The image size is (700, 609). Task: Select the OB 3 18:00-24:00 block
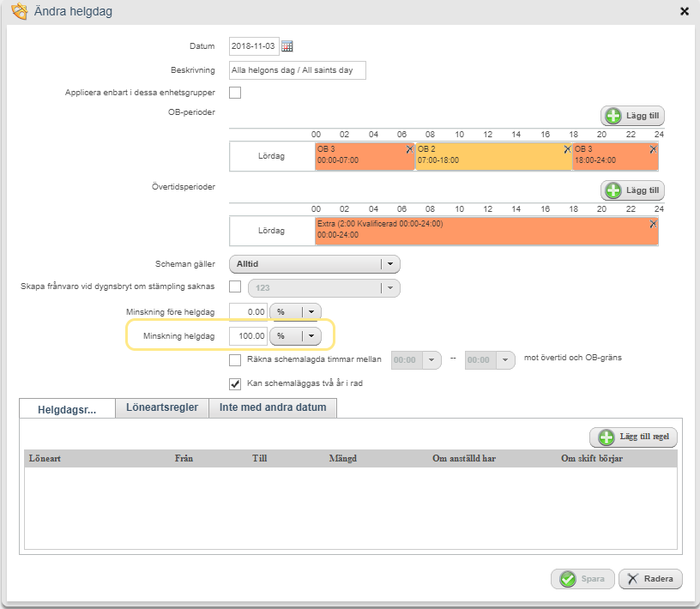[615, 156]
